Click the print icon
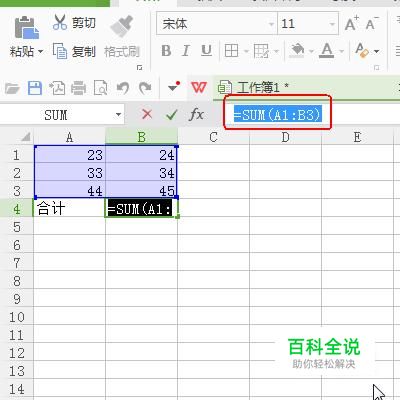The height and width of the screenshot is (400, 400). 79,88
